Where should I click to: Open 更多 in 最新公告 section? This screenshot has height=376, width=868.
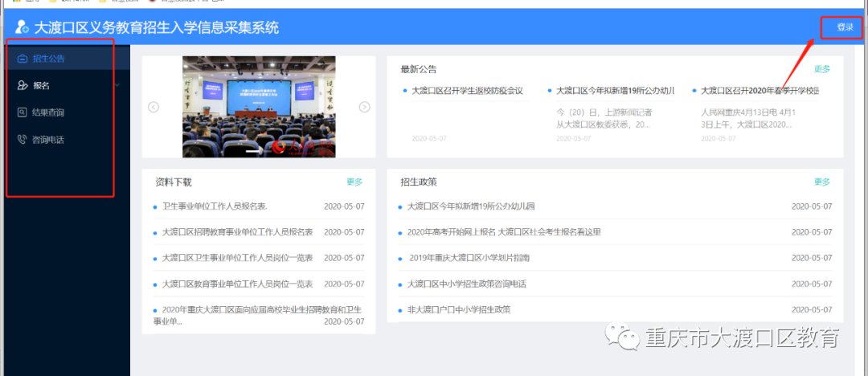point(821,69)
